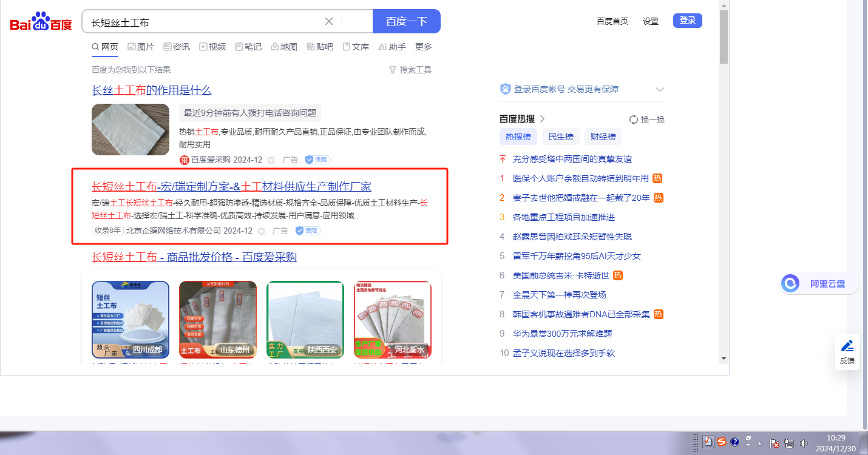The height and width of the screenshot is (455, 868).
Task: Open the 陕西西安 product card
Action: click(305, 320)
